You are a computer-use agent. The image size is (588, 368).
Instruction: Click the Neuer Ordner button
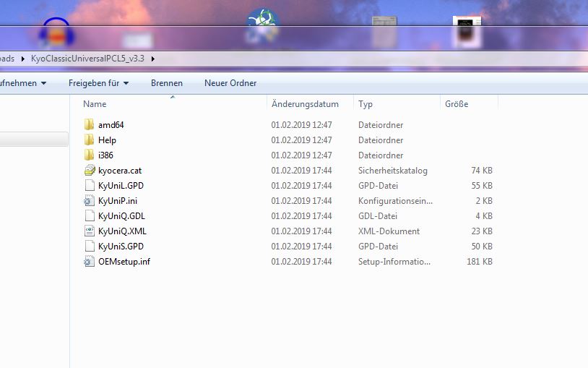[230, 83]
